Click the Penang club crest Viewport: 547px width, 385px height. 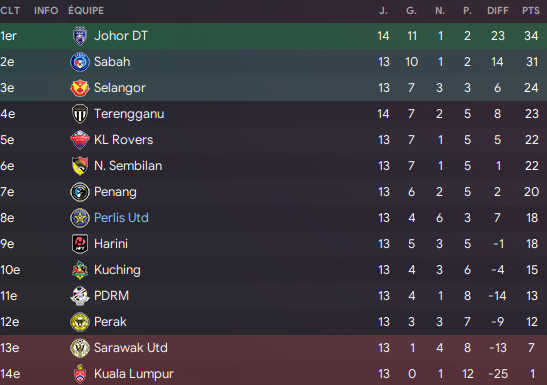click(x=80, y=192)
